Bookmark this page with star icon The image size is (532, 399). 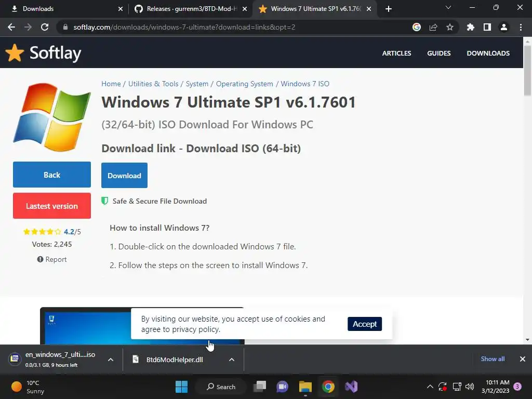pyautogui.click(x=450, y=27)
